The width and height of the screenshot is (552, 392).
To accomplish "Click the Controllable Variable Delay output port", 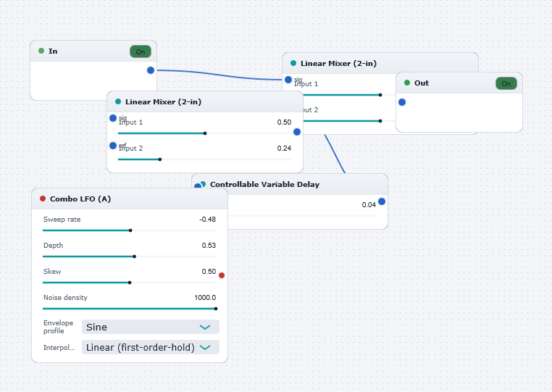I will point(382,202).
